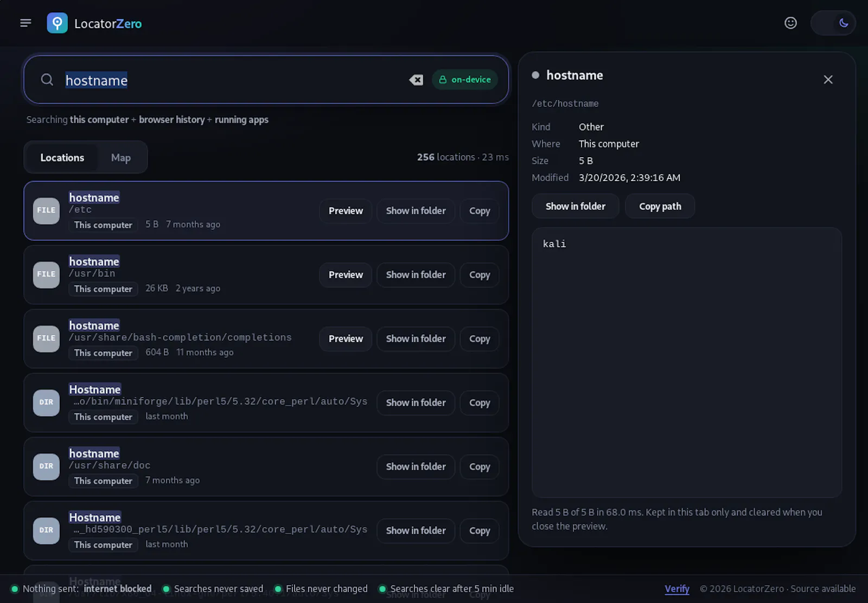
Task: Click the /usr/share/bash-completion/completions path
Action: (x=180, y=337)
